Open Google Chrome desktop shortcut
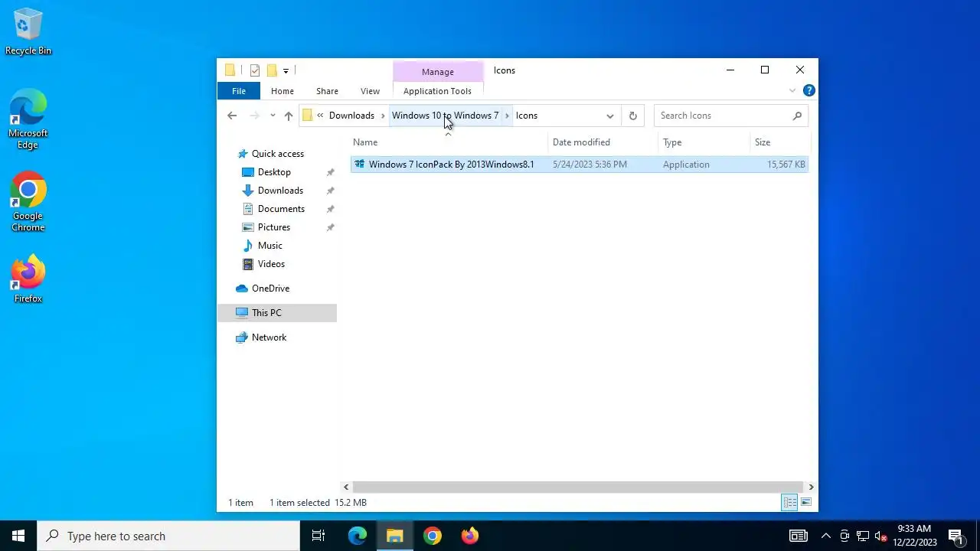 [28, 202]
